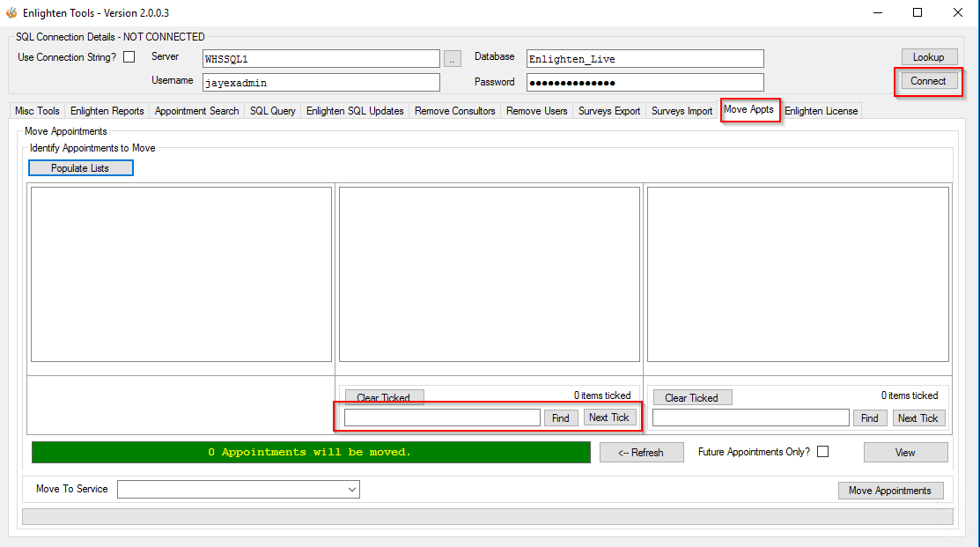This screenshot has width=980, height=547.
Task: Click the Refresh button
Action: click(641, 453)
